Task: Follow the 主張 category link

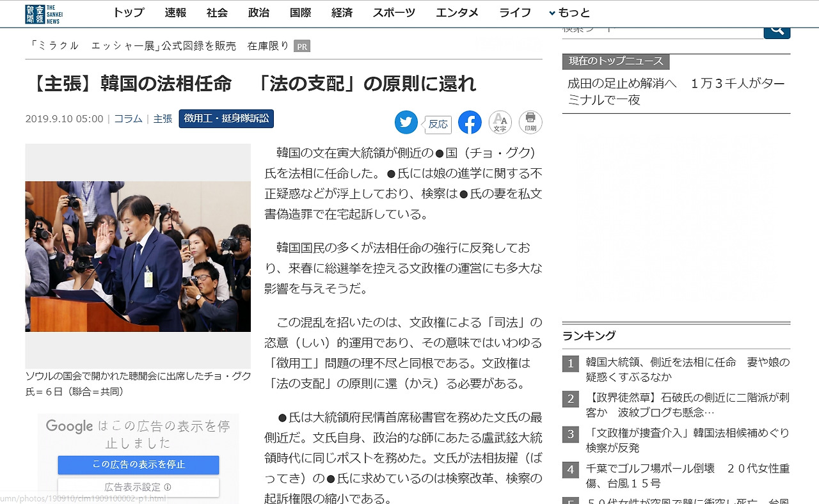Action: click(x=163, y=119)
